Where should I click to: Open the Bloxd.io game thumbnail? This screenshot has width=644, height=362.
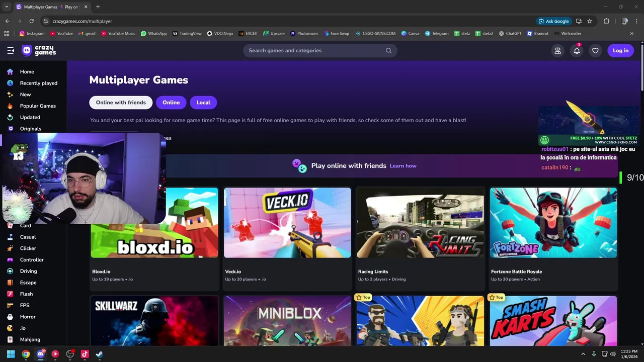[x=154, y=223]
